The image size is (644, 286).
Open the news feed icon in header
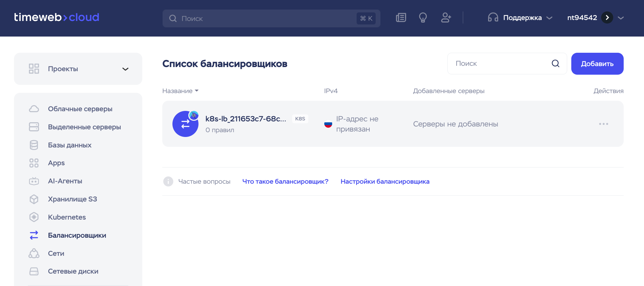(x=401, y=17)
